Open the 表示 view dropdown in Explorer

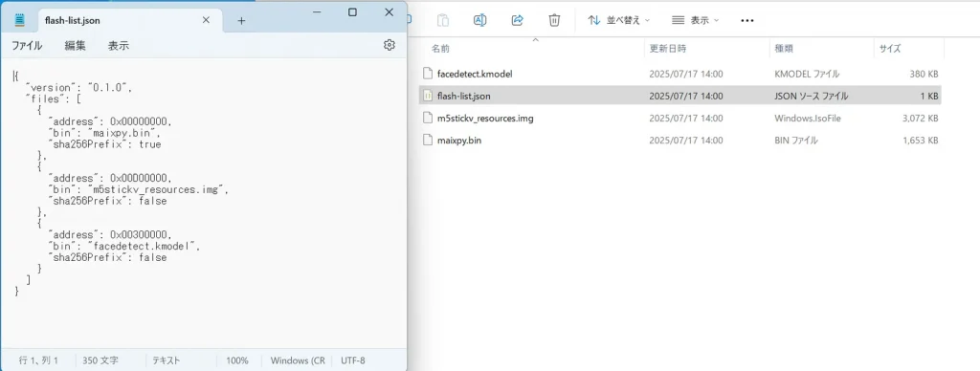(695, 20)
